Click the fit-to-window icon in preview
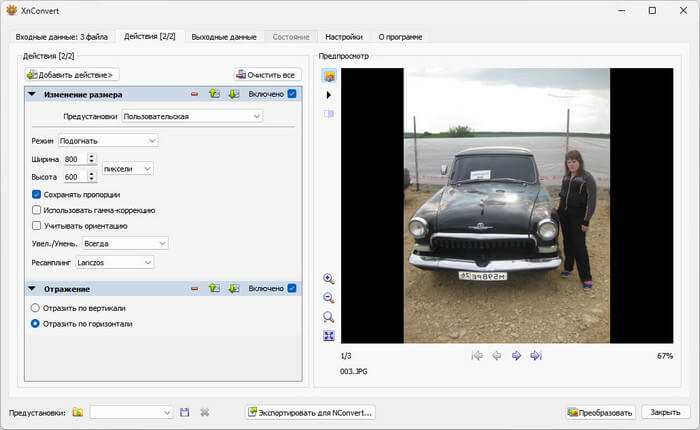 pyautogui.click(x=329, y=336)
